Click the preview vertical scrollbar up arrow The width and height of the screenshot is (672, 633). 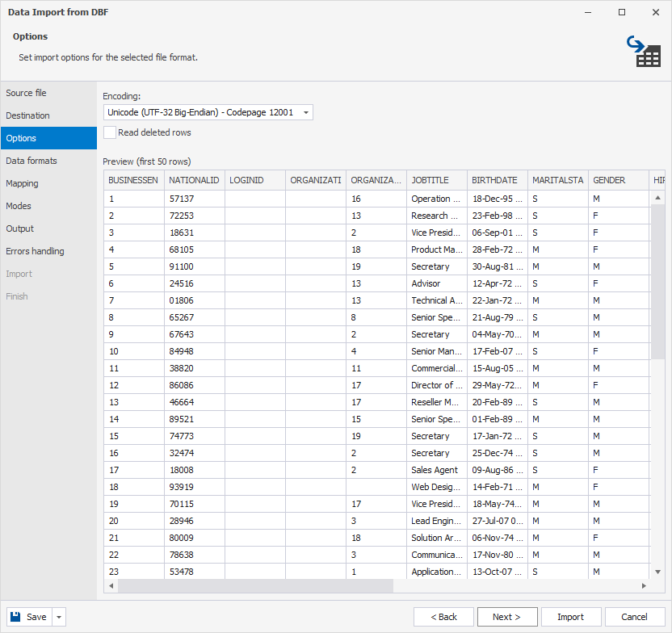point(657,198)
